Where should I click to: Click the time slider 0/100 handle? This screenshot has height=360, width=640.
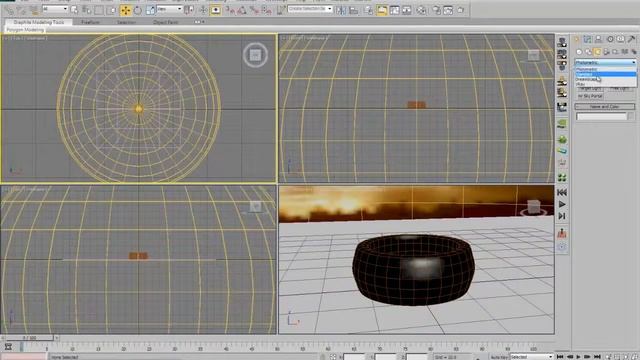[x=29, y=338]
